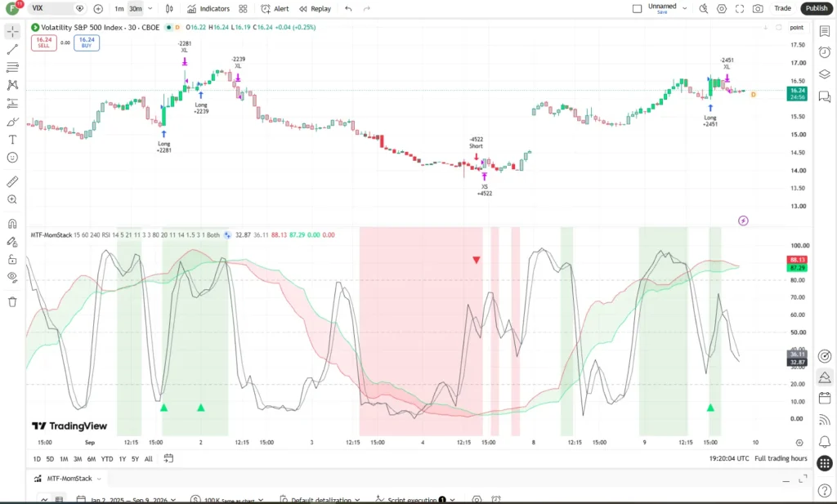Expand the Unnamed layout dropdown arrow
Image resolution: width=837 pixels, height=504 pixels.
(x=684, y=8)
